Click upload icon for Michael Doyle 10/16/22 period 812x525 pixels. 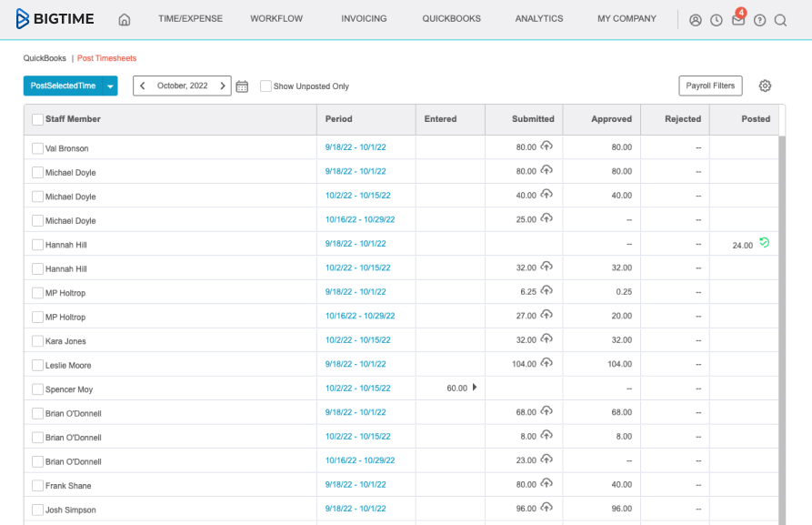point(546,218)
